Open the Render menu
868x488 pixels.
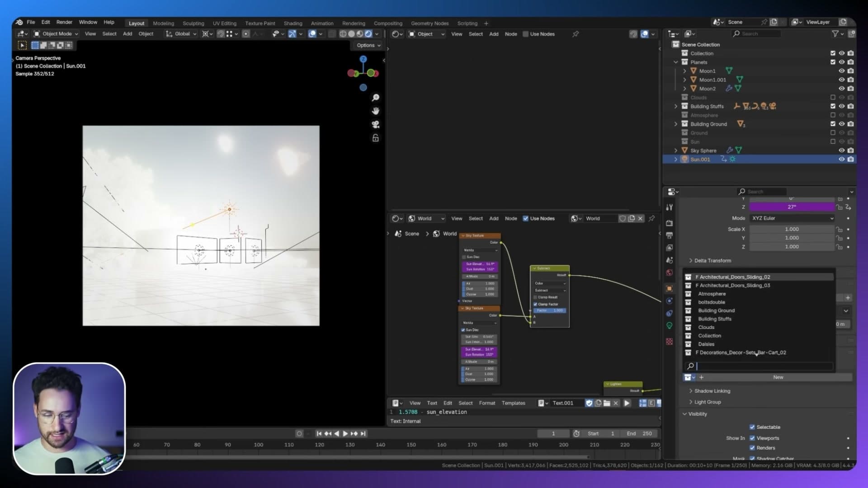64,22
